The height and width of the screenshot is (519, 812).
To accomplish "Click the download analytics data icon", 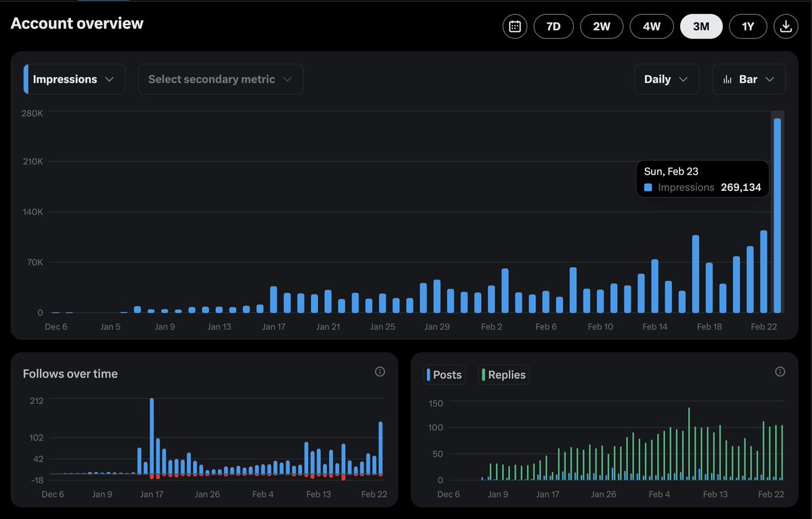I will (x=786, y=26).
